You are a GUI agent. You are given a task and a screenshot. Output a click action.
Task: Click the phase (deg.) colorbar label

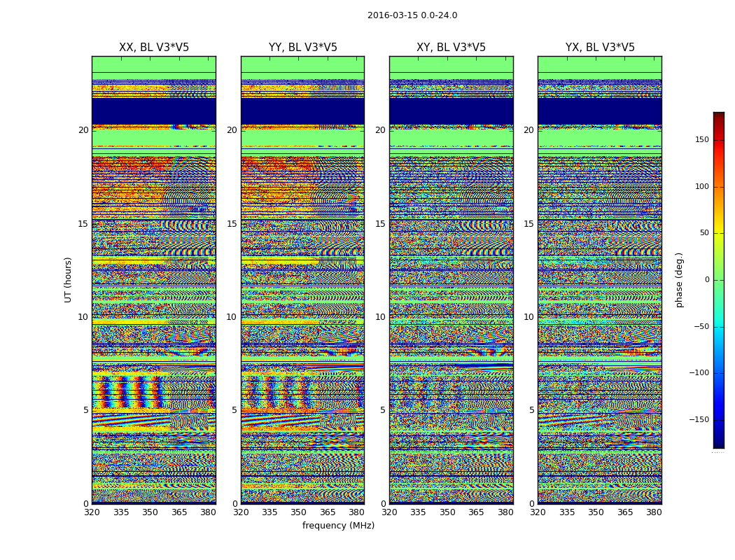coord(679,280)
